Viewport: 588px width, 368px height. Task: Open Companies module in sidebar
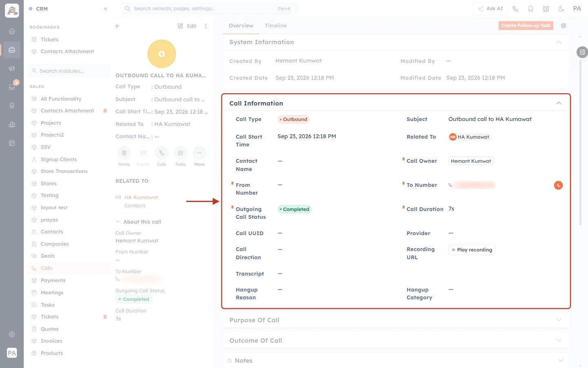pos(54,244)
